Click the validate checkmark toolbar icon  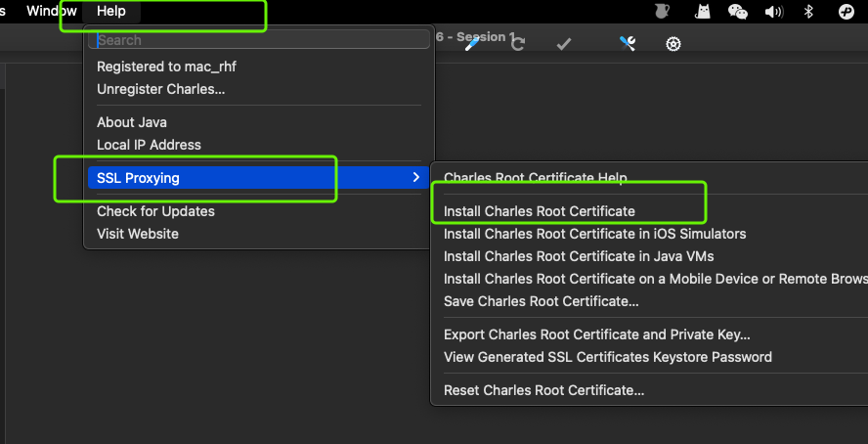[564, 44]
